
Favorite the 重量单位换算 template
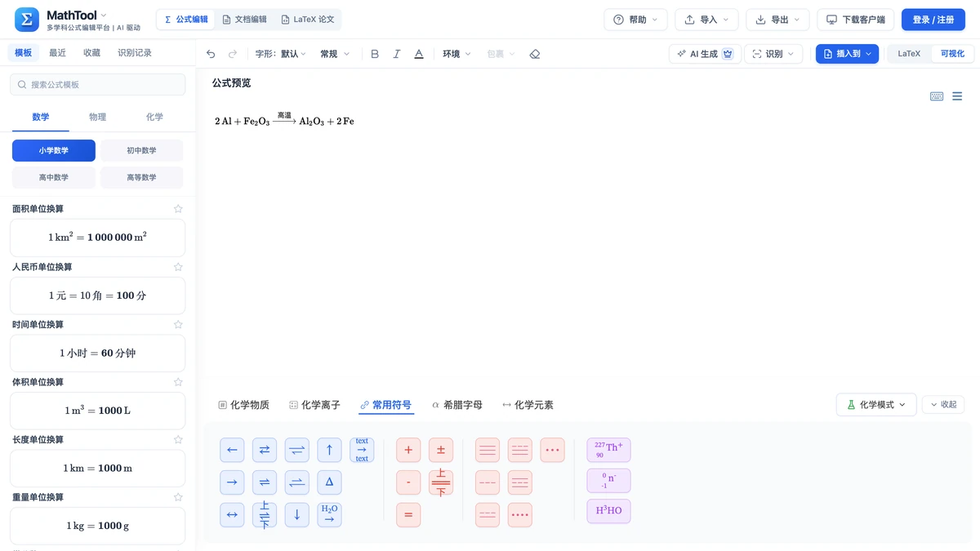[x=178, y=497]
